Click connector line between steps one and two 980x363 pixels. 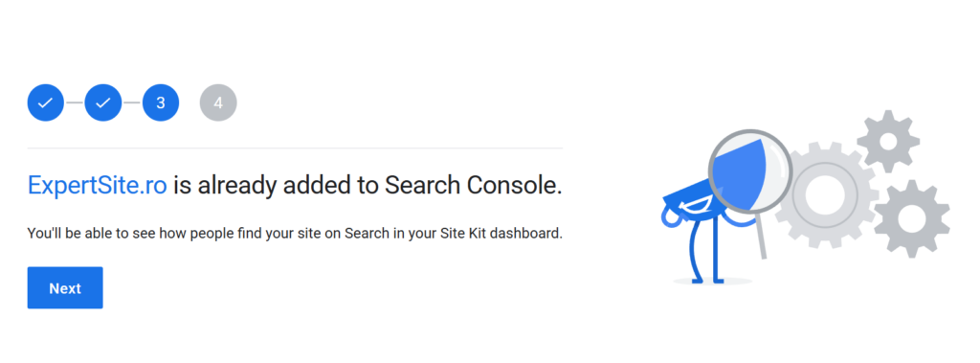coord(75,102)
